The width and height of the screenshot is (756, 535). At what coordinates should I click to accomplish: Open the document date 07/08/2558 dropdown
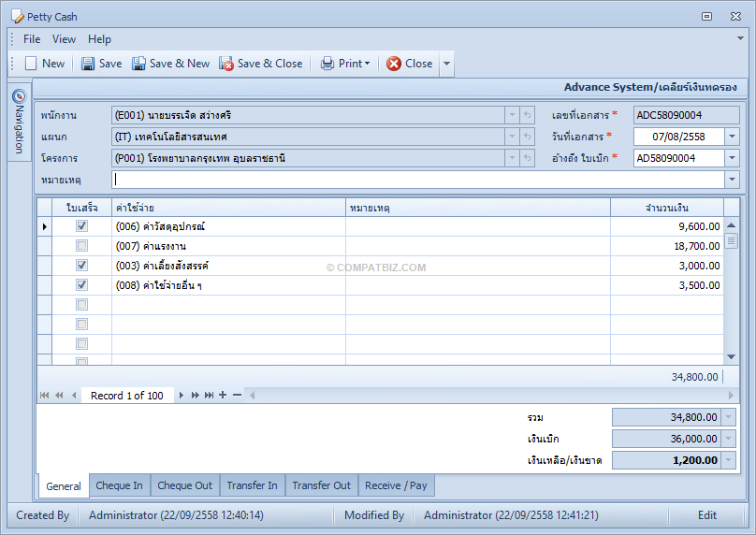732,137
